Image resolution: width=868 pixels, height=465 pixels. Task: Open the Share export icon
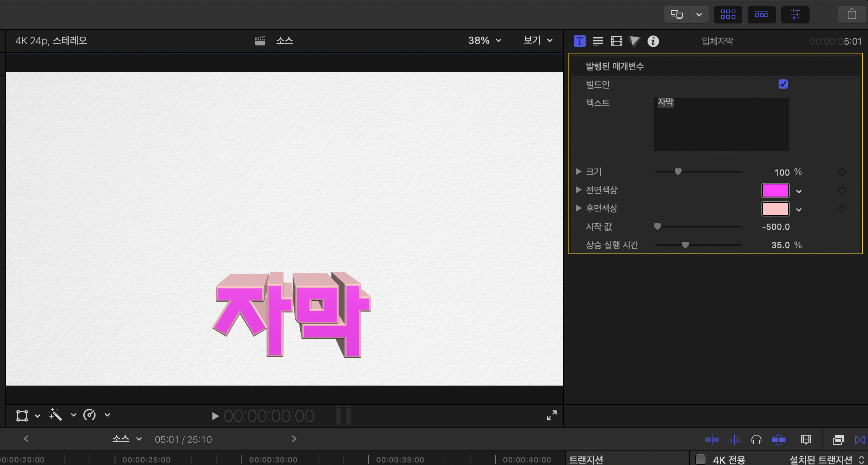852,15
